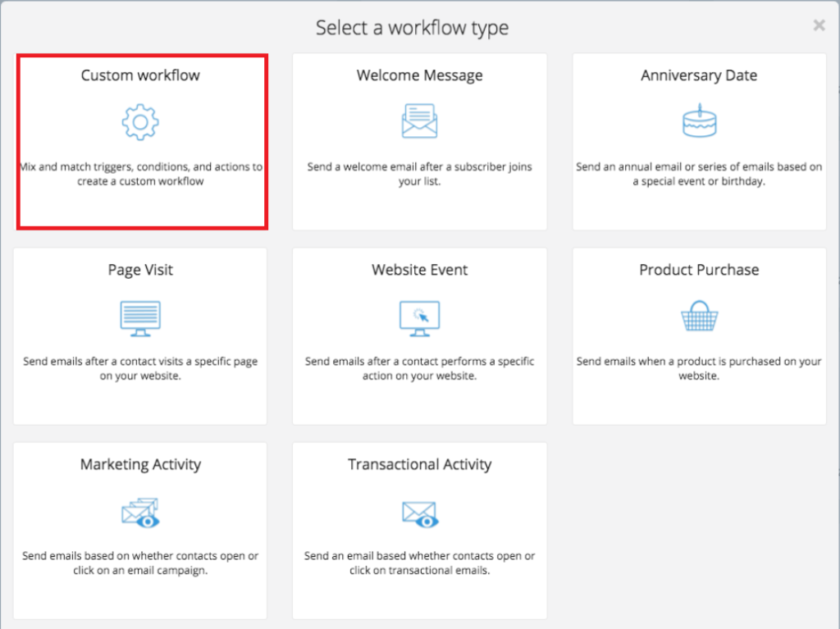Click "Send emails after a contact visits" description

click(140, 368)
